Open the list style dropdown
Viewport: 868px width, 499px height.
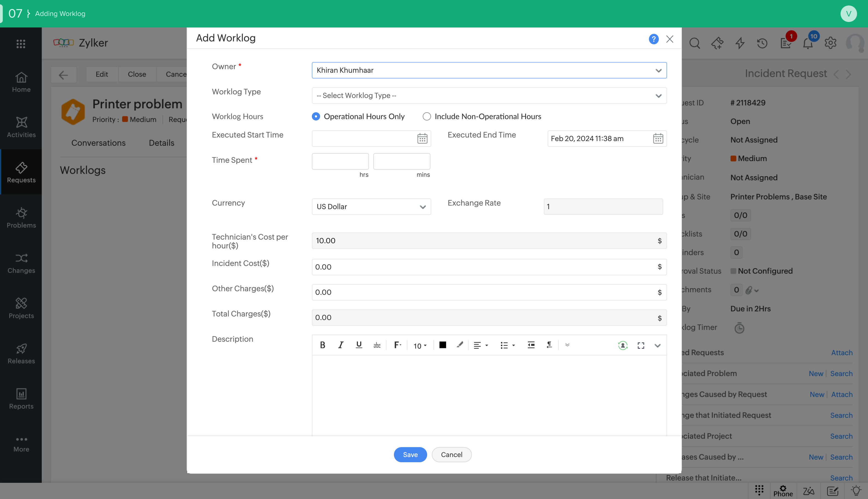click(x=507, y=346)
